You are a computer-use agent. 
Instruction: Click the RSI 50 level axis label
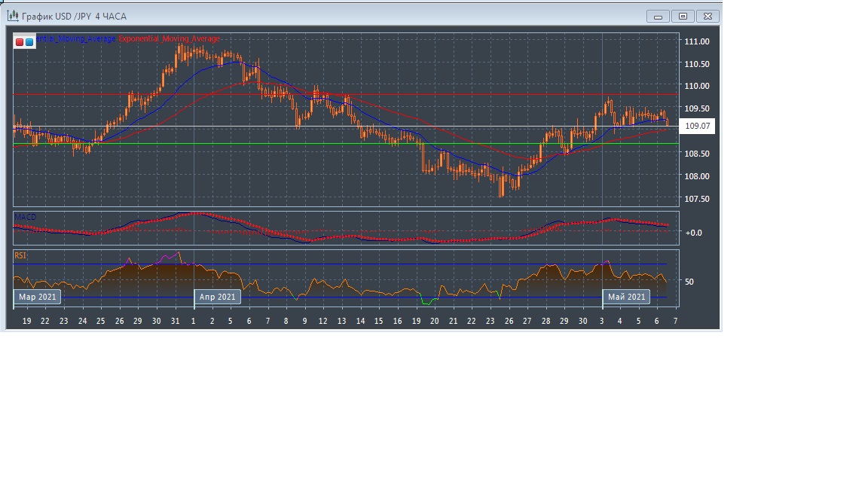pos(689,282)
